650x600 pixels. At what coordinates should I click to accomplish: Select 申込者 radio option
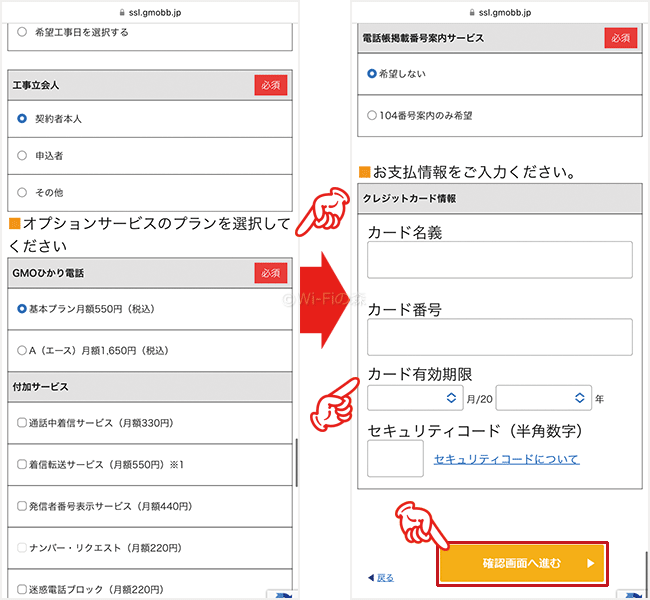tap(22, 155)
